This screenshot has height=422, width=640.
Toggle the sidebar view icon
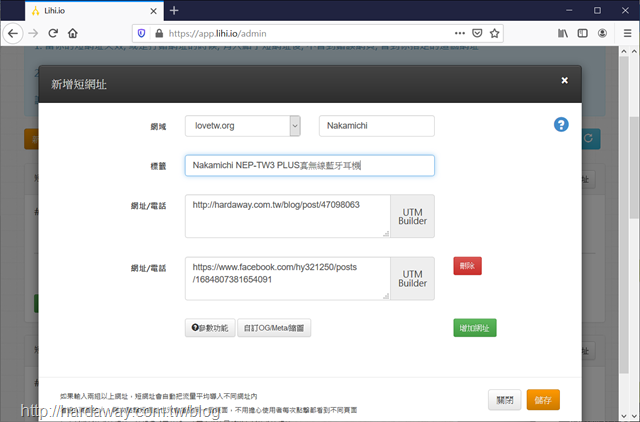[582, 33]
